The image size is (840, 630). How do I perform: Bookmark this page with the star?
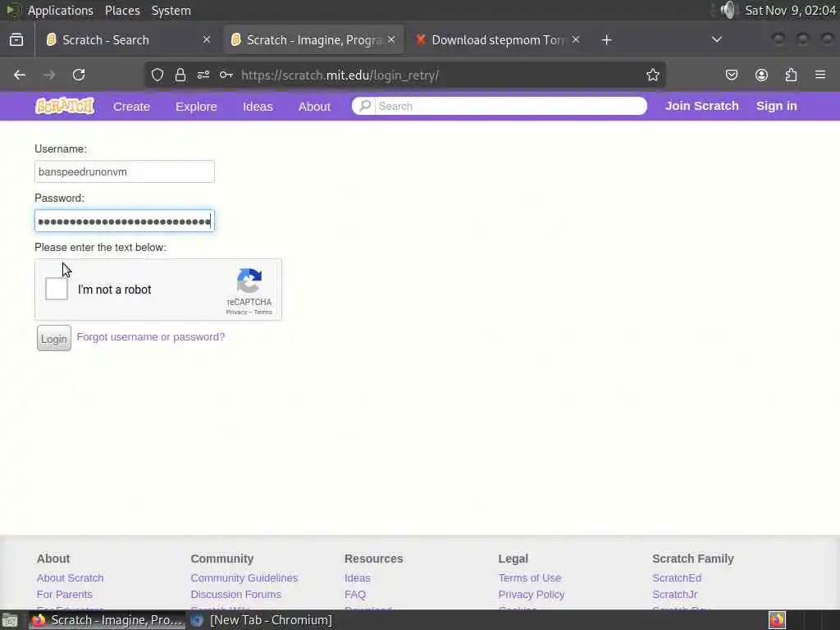652,75
